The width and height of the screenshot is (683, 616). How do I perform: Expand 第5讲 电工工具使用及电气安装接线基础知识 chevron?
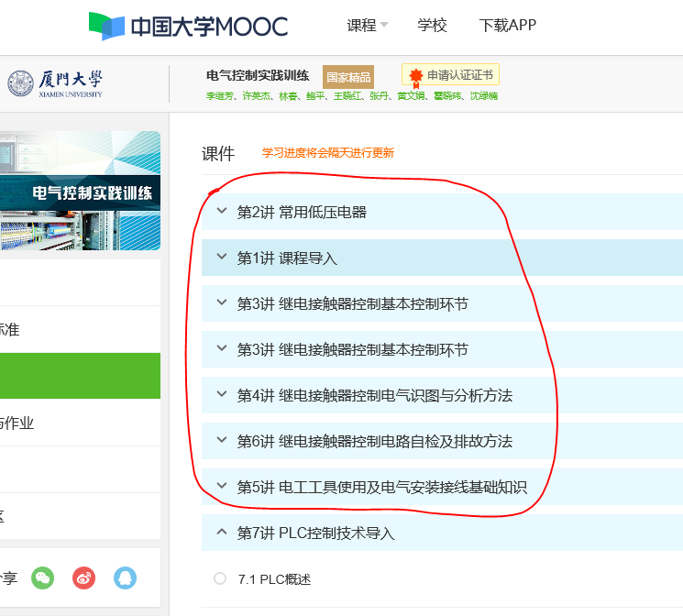coord(222,486)
